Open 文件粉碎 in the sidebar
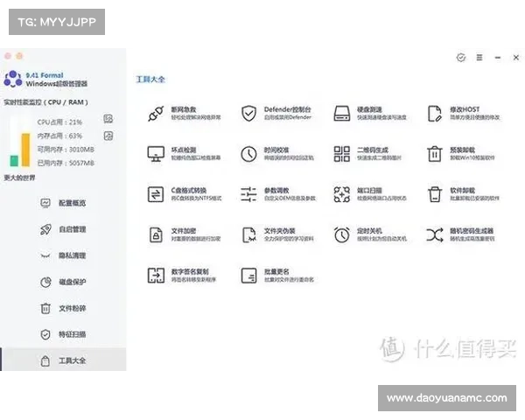The width and height of the screenshot is (525, 420). 63,308
